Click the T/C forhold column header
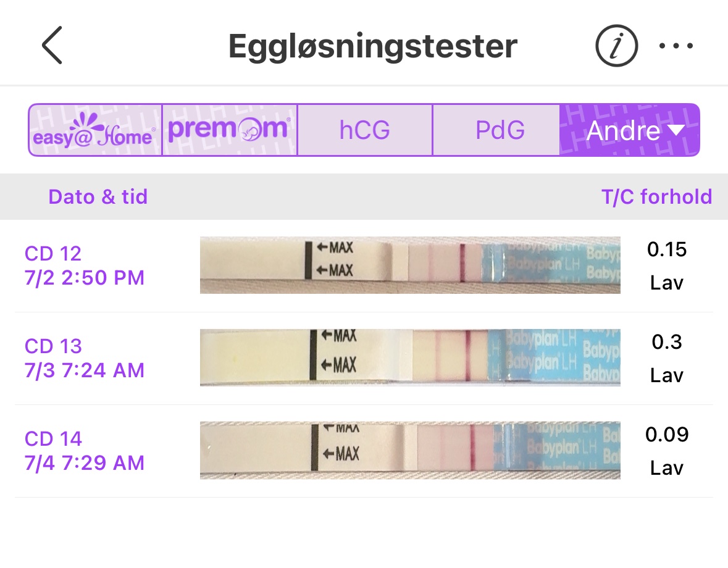 656,197
